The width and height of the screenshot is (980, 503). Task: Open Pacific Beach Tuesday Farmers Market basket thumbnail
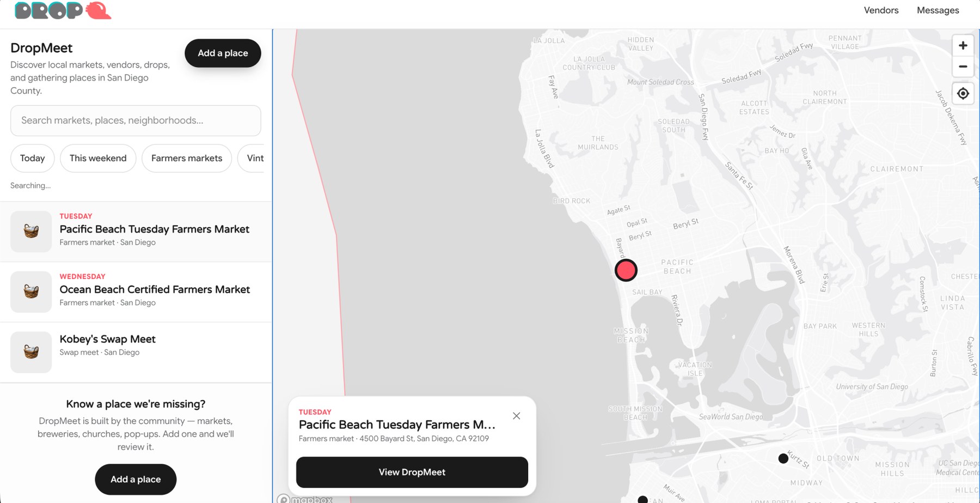click(x=31, y=232)
